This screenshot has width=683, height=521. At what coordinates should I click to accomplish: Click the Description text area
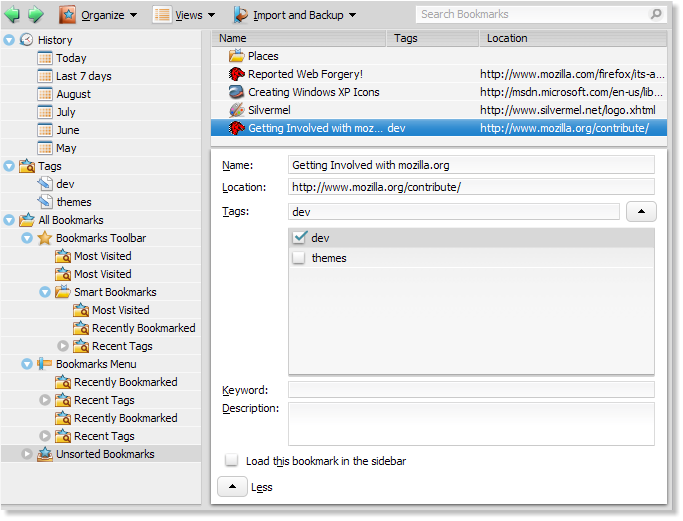[471, 424]
